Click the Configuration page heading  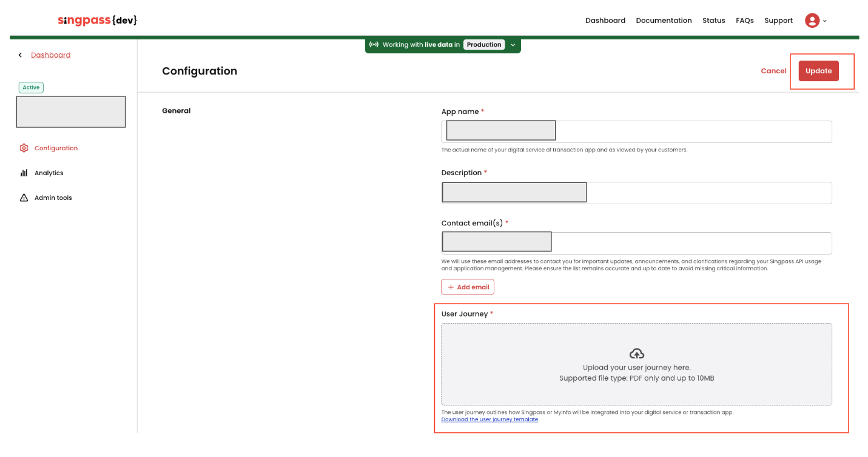(x=200, y=71)
